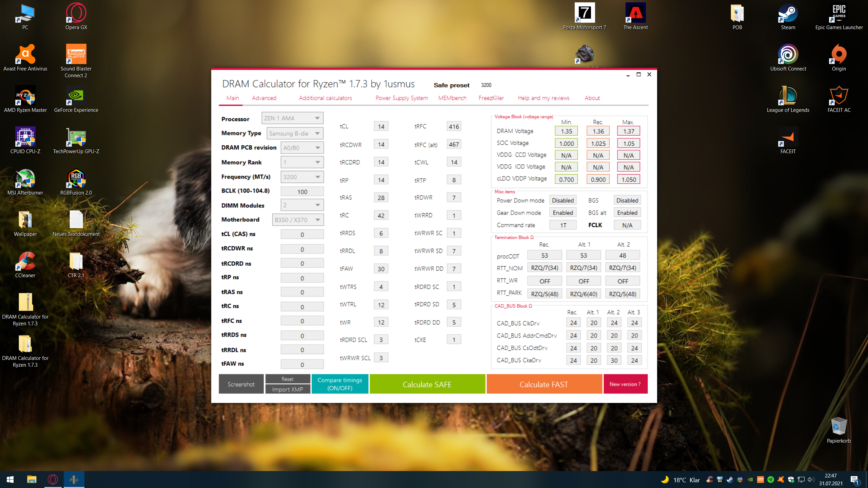Click the BCLK value input field
Screen dimensions: 868x488
point(302,192)
